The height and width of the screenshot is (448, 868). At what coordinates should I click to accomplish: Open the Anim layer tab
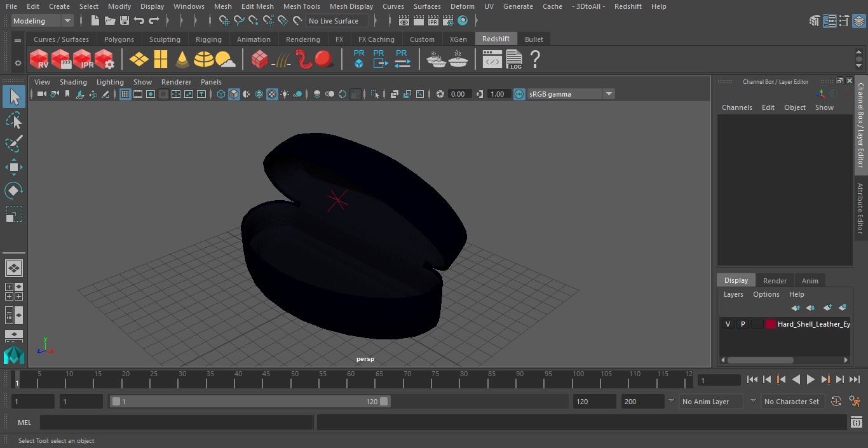pos(810,280)
